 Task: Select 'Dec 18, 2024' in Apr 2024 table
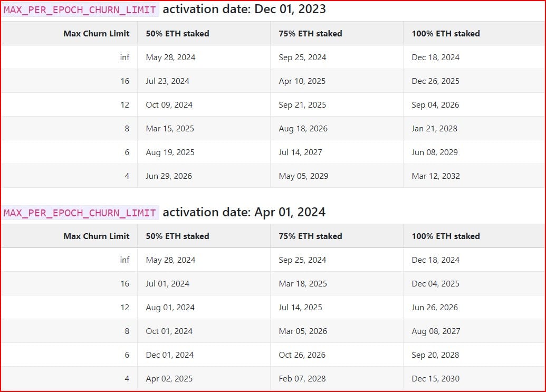[436, 260]
